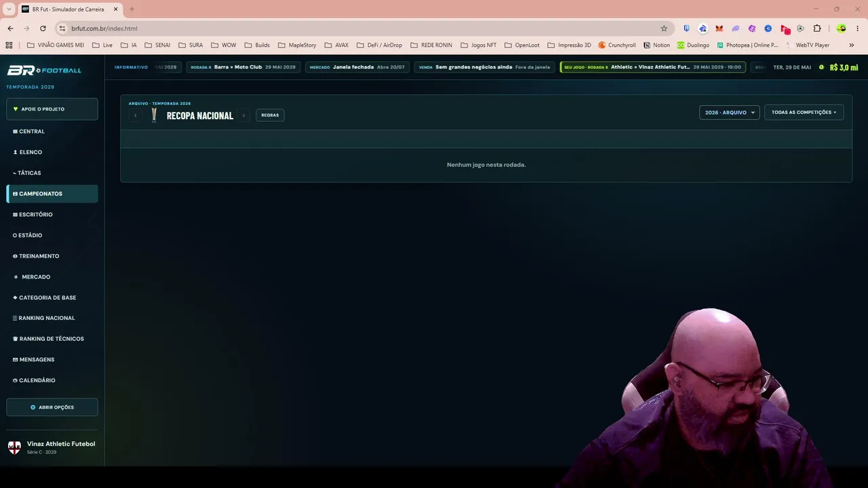Viewport: 868px width, 488px height.
Task: Go to Estádio in the sidebar
Action: coord(52,235)
